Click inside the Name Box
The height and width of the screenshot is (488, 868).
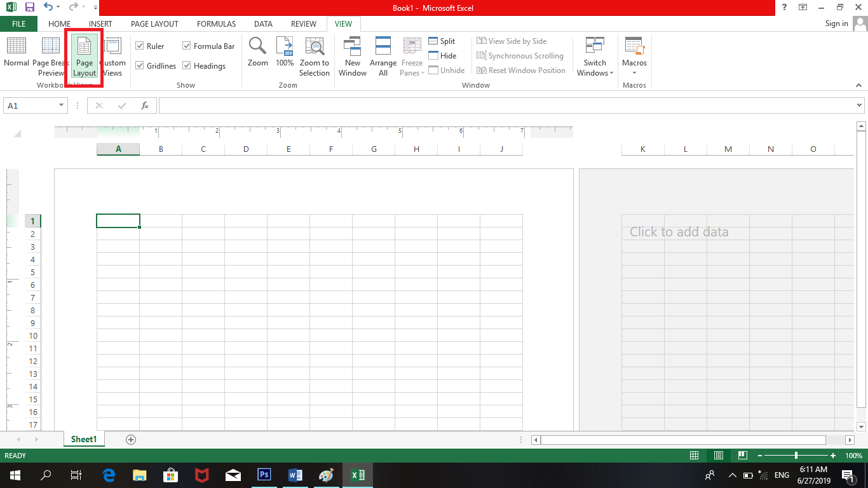30,105
